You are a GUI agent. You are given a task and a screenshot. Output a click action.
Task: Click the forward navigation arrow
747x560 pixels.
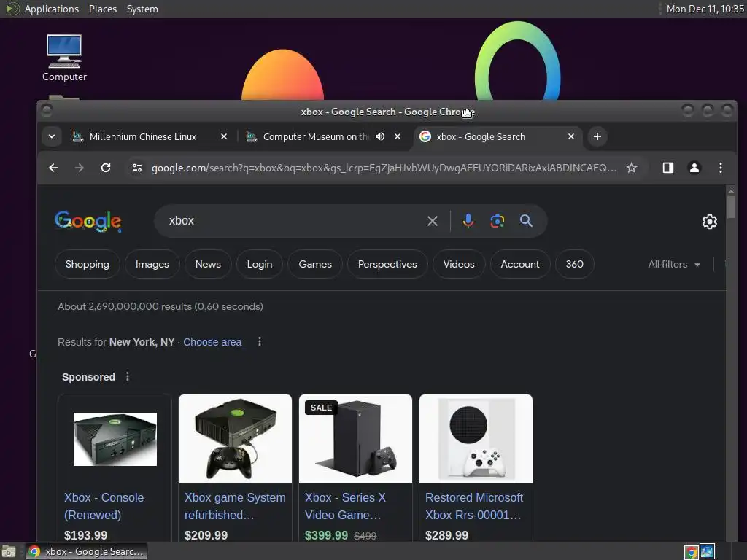(79, 168)
